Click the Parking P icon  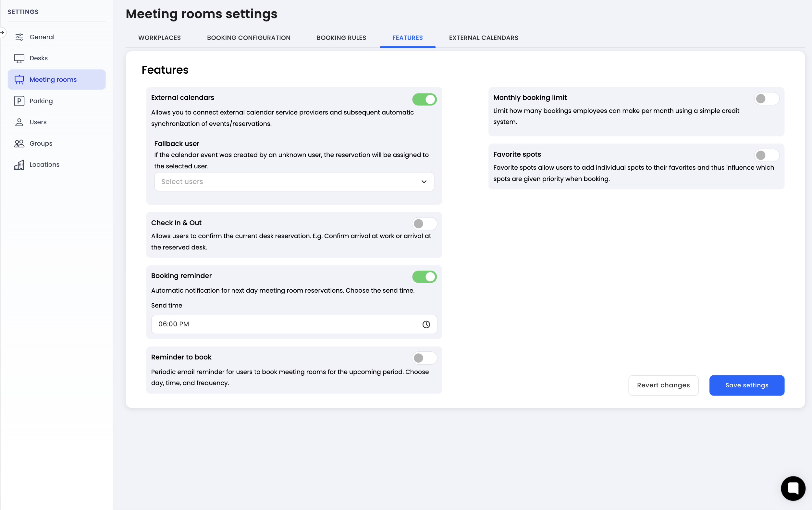[x=19, y=101]
